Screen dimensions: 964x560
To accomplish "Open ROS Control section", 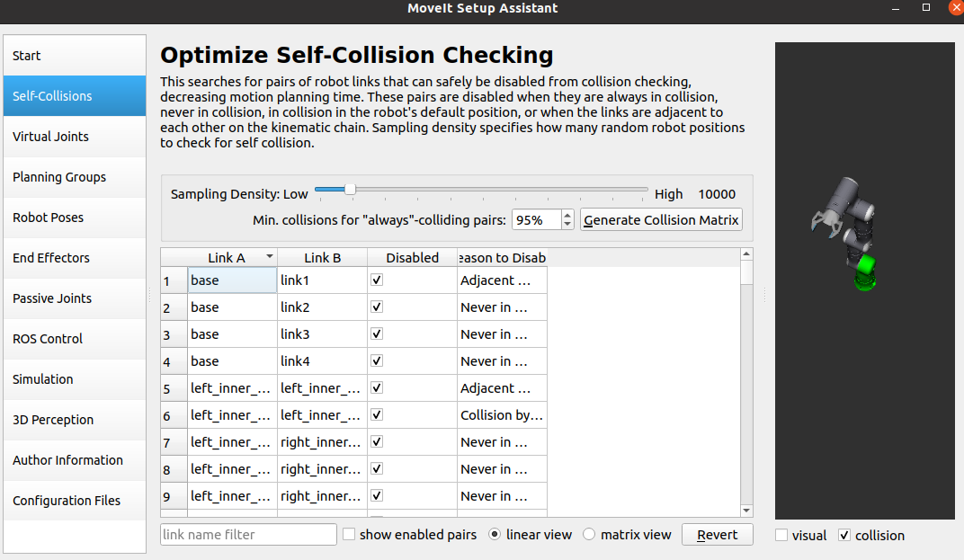I will [75, 339].
